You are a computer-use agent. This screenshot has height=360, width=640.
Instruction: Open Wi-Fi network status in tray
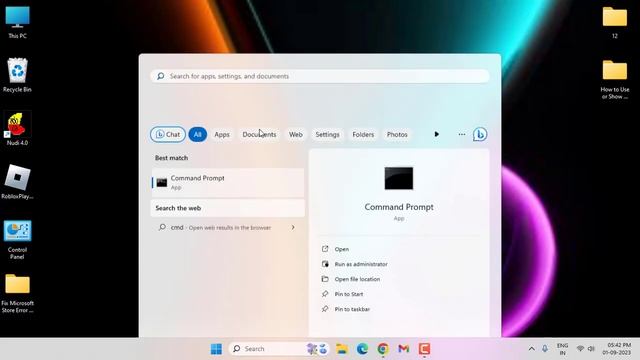coord(580,349)
